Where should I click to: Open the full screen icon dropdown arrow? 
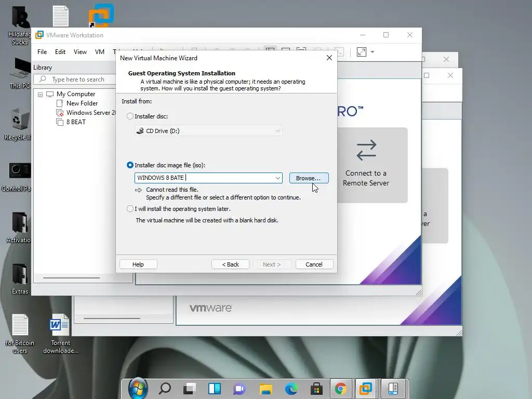373,52
